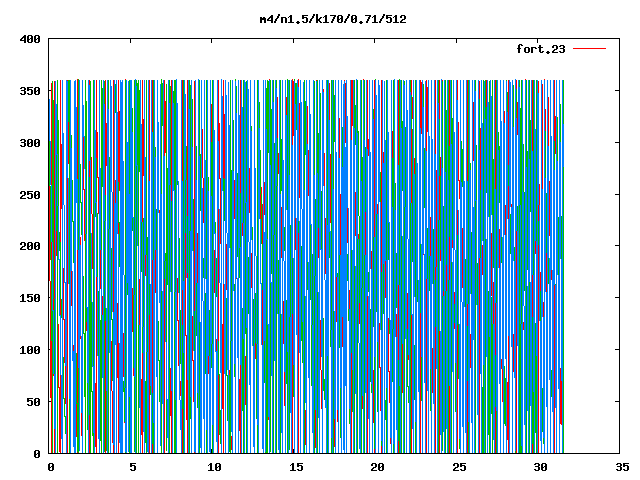Click x-axis label 5

point(133,467)
